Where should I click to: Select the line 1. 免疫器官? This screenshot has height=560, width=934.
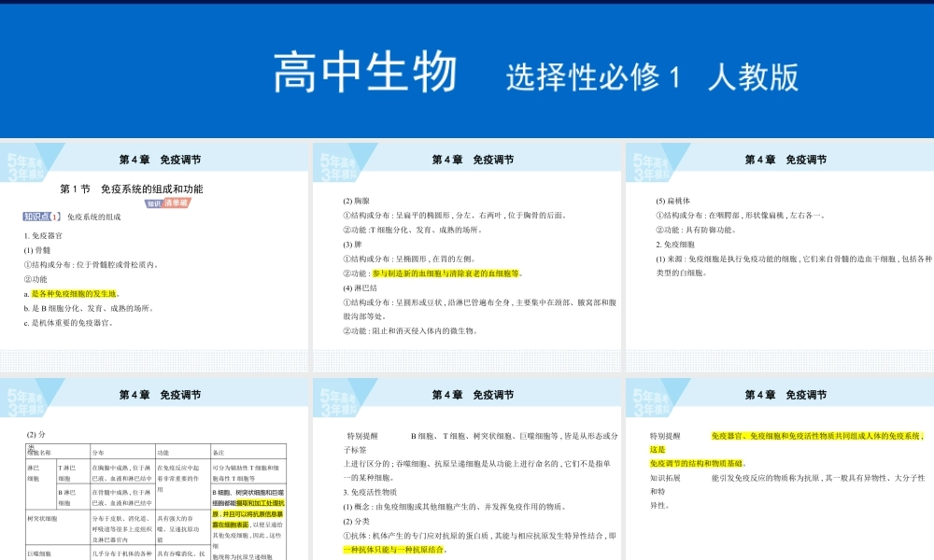(x=43, y=235)
